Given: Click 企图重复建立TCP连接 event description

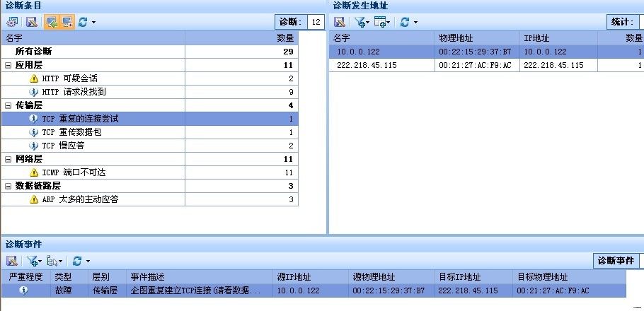Looking at the screenshot, I should pyautogui.click(x=195, y=291).
